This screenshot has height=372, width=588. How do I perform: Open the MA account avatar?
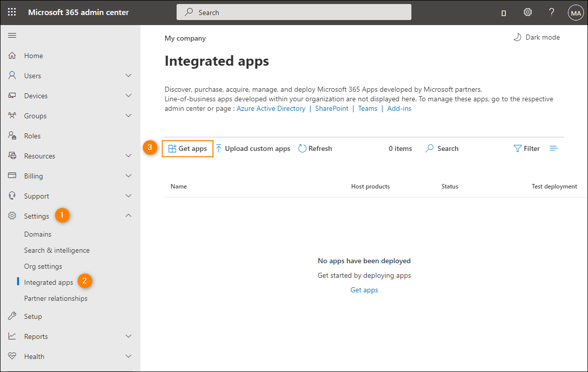[x=575, y=13]
